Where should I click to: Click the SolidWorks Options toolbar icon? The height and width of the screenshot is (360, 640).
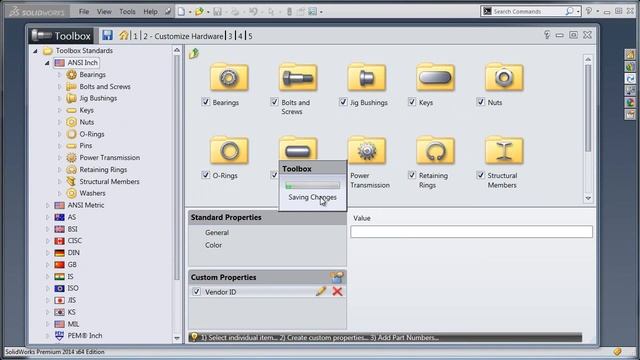[313, 12]
